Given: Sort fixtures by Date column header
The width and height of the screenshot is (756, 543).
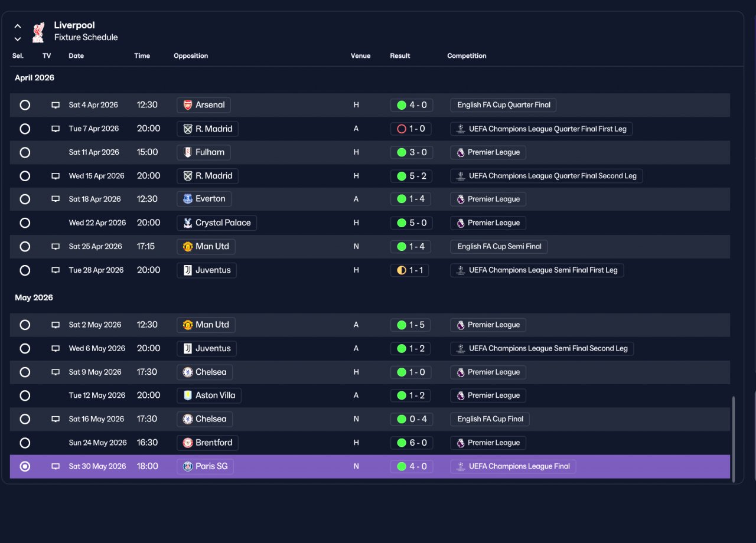Looking at the screenshot, I should pyautogui.click(x=76, y=56).
